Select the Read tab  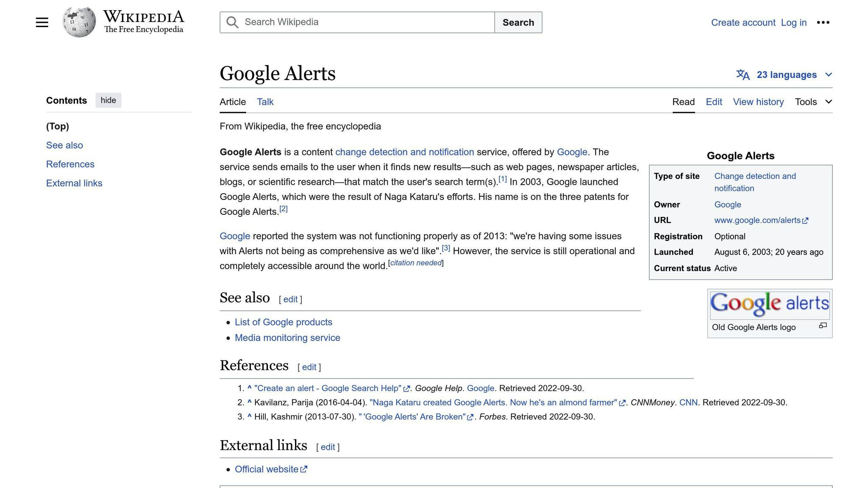coord(683,102)
